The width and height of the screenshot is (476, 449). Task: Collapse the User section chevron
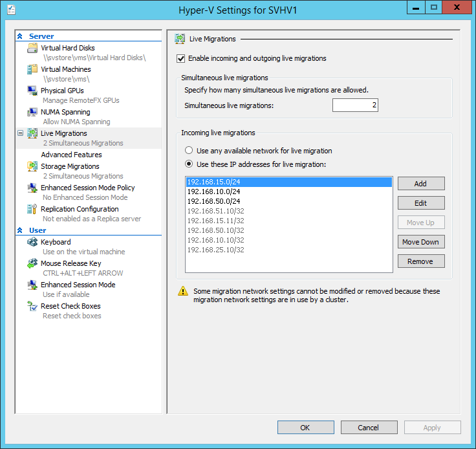pos(20,230)
